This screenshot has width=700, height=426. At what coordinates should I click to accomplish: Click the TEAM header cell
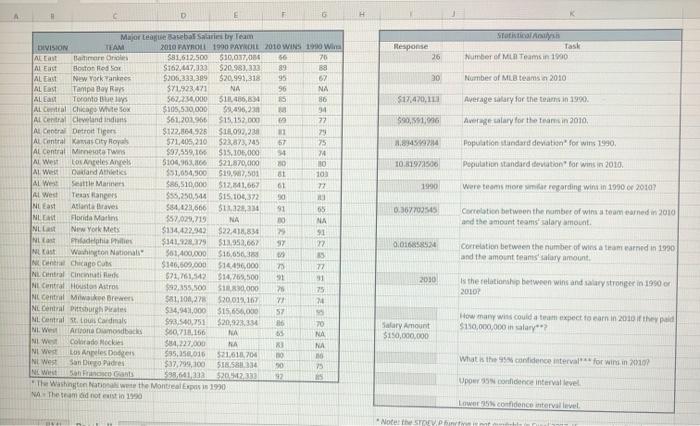[x=114, y=47]
